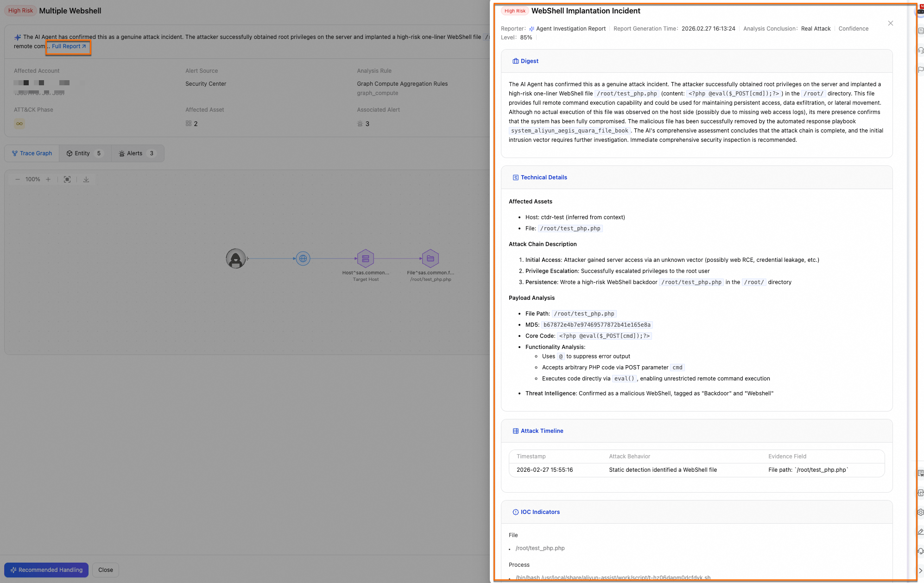Zoom out the trace graph
924x583 pixels.
(x=18, y=179)
